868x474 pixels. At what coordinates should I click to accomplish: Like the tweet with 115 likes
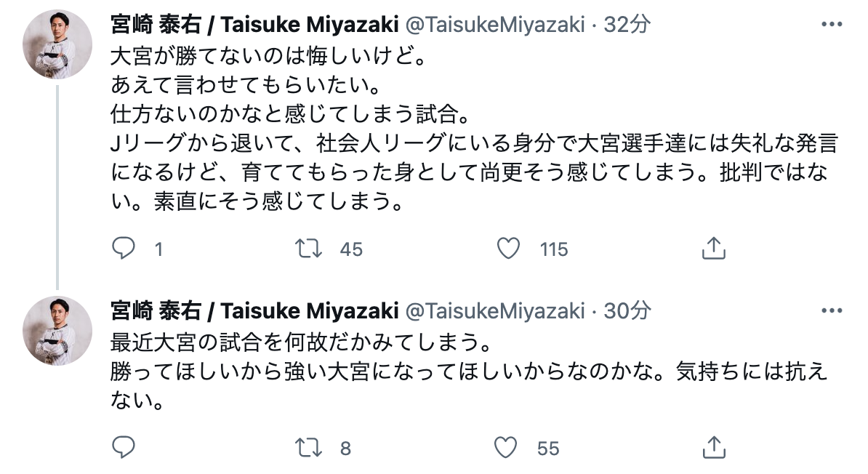(x=508, y=249)
